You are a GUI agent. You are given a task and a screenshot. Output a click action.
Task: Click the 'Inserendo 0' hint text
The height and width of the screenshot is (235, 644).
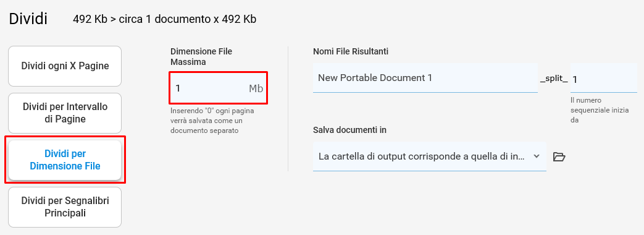(x=212, y=121)
